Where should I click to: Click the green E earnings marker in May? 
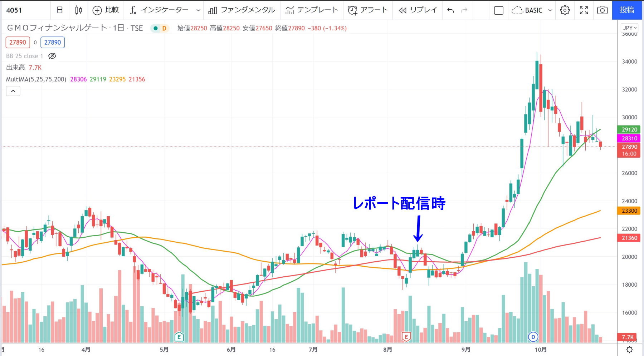tap(179, 336)
